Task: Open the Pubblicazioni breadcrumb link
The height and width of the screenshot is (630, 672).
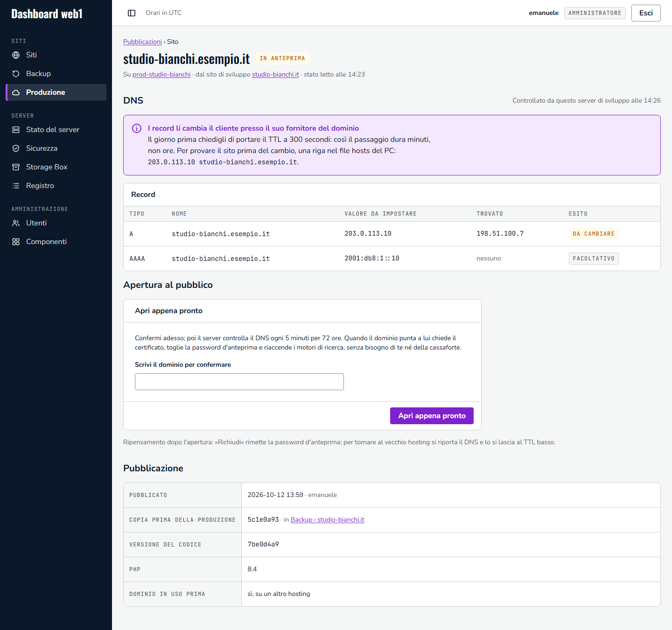Action: tap(142, 42)
